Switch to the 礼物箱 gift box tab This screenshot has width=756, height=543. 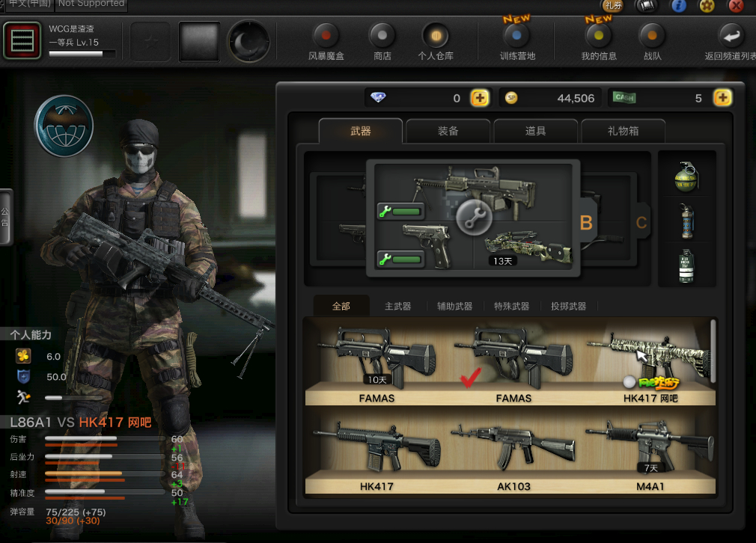pos(623,131)
